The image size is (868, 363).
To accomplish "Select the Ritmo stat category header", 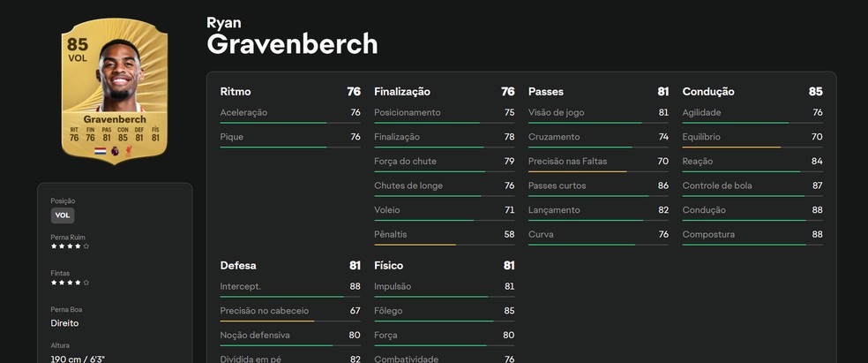I will (x=236, y=91).
